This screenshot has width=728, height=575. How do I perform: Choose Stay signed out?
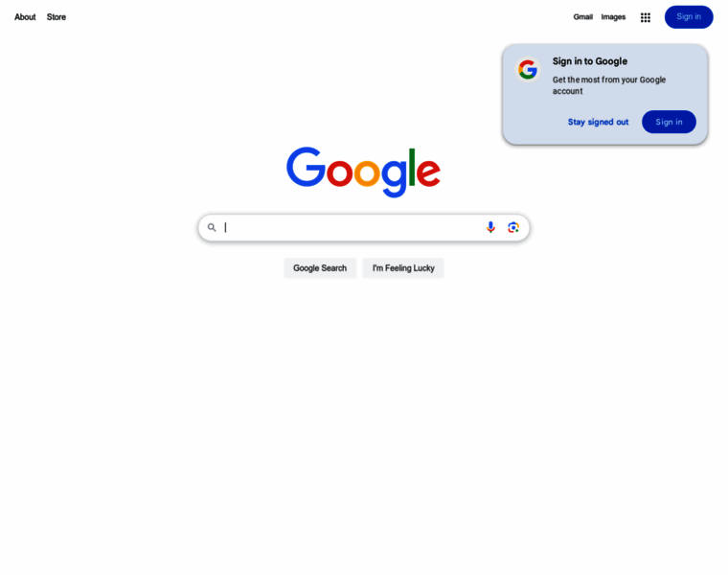point(598,122)
